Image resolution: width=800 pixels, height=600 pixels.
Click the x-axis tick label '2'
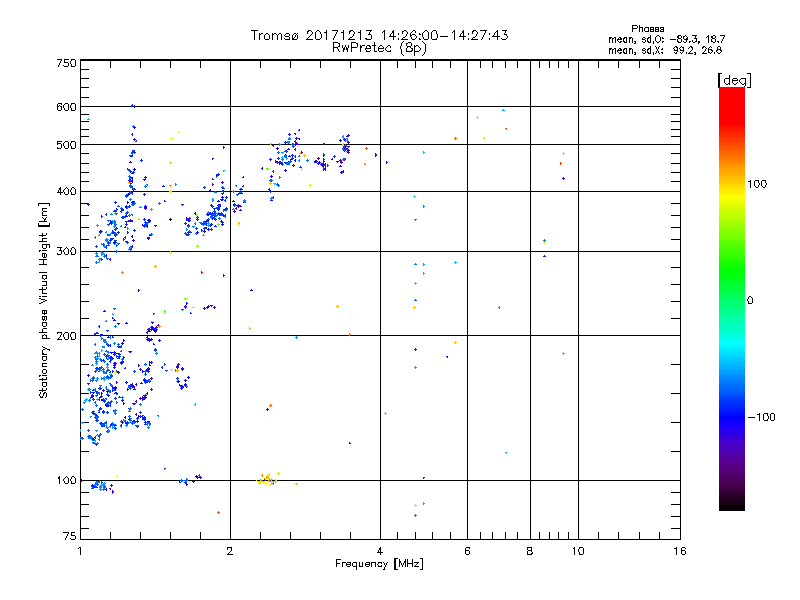pos(230,551)
